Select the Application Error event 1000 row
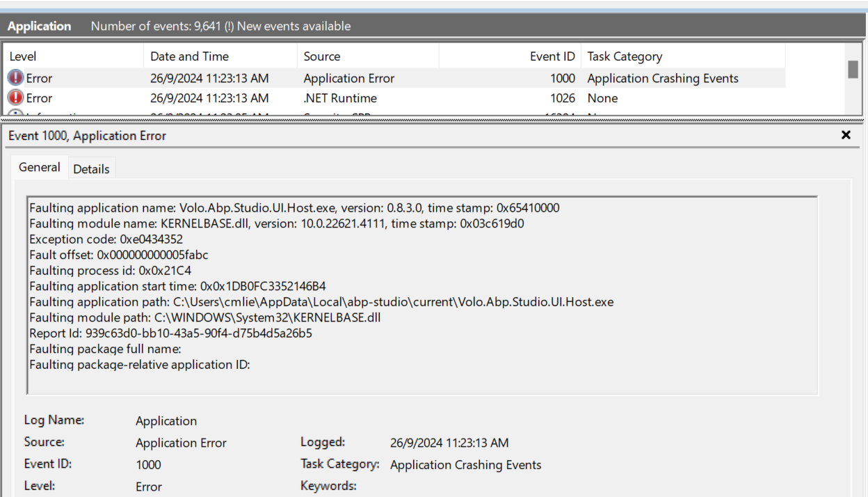The image size is (868, 497). click(x=348, y=79)
